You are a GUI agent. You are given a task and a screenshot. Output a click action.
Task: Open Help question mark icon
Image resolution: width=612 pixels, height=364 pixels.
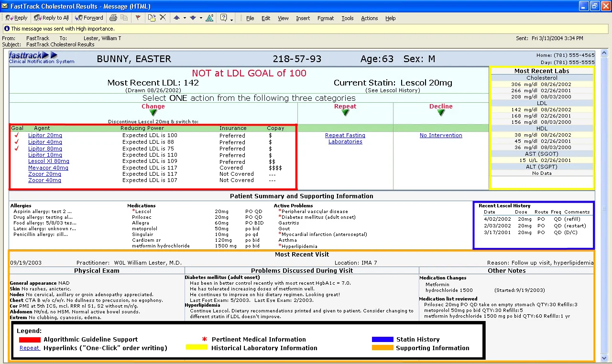tap(223, 18)
